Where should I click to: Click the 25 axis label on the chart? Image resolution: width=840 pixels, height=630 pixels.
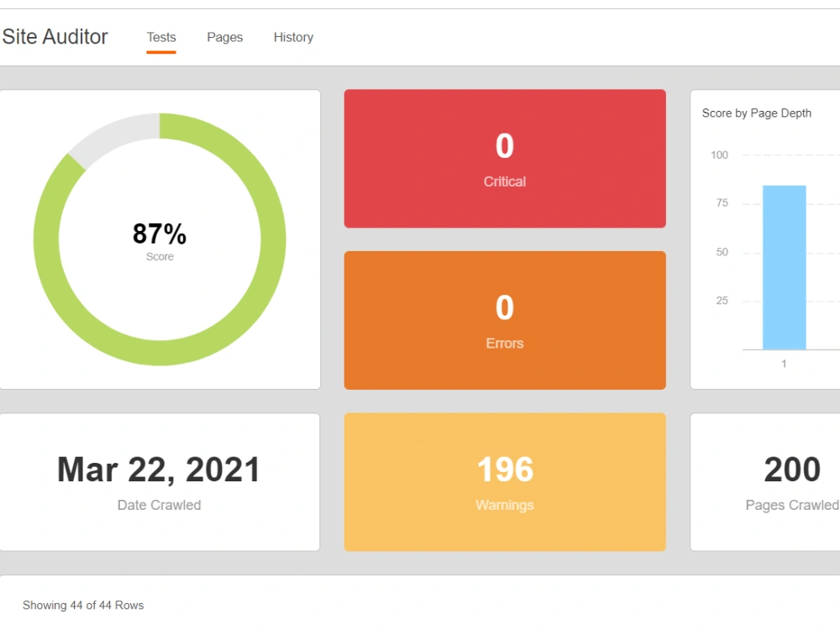[722, 301]
